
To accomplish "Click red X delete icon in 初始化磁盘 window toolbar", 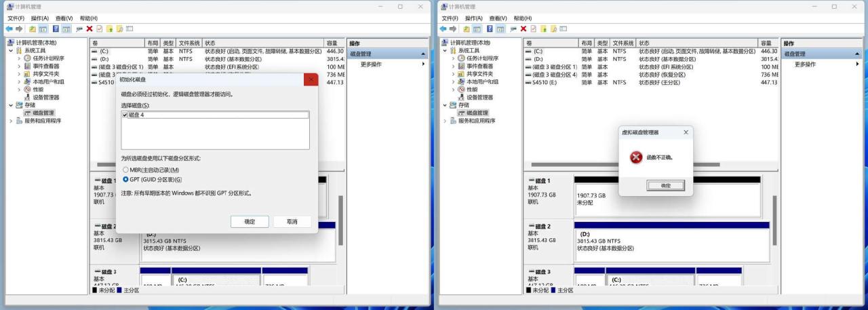I will tap(90, 28).
